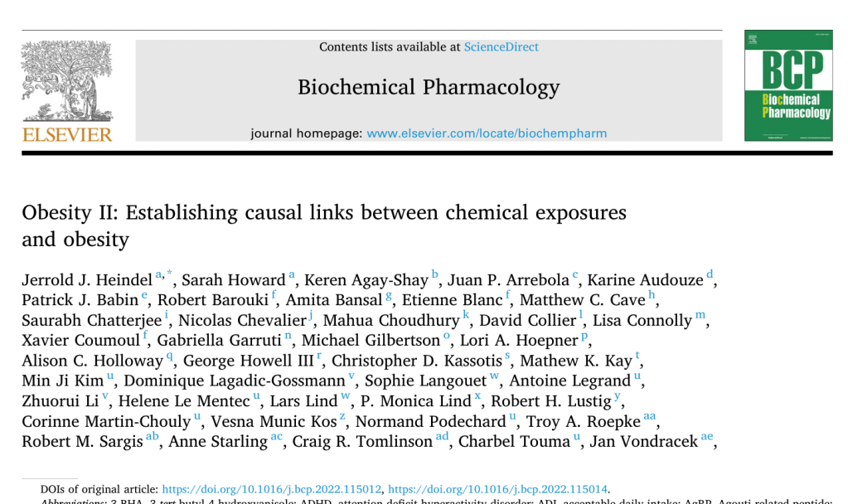Click superscript y after Robert H. Lustig
This screenshot has width=848, height=504.
pos(618,396)
